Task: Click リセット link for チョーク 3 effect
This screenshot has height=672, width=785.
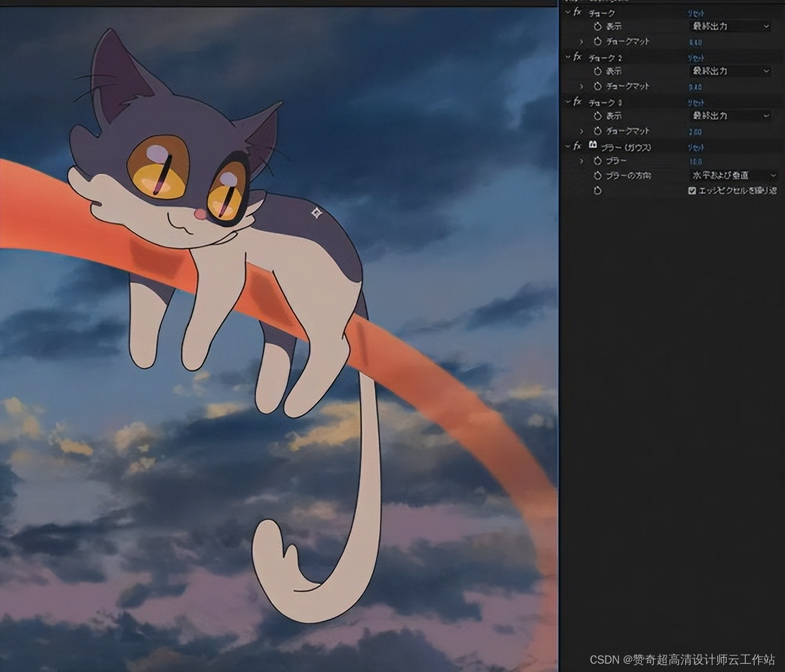Action: point(696,102)
